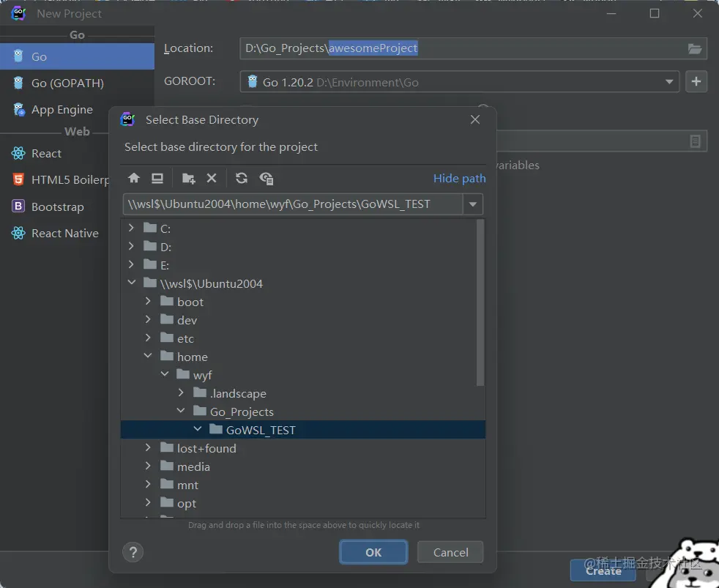719x588 pixels.
Task: Collapse the Go_Projects folder
Action: click(181, 411)
